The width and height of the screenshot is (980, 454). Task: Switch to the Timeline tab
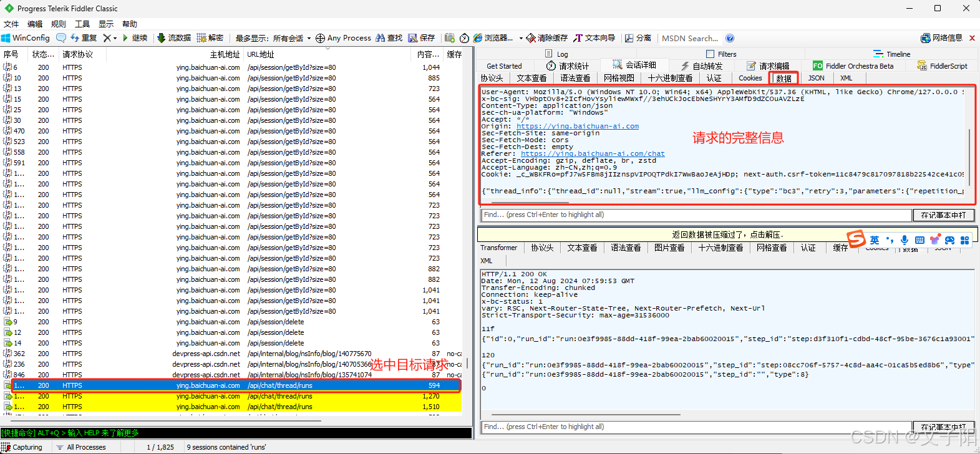point(891,54)
